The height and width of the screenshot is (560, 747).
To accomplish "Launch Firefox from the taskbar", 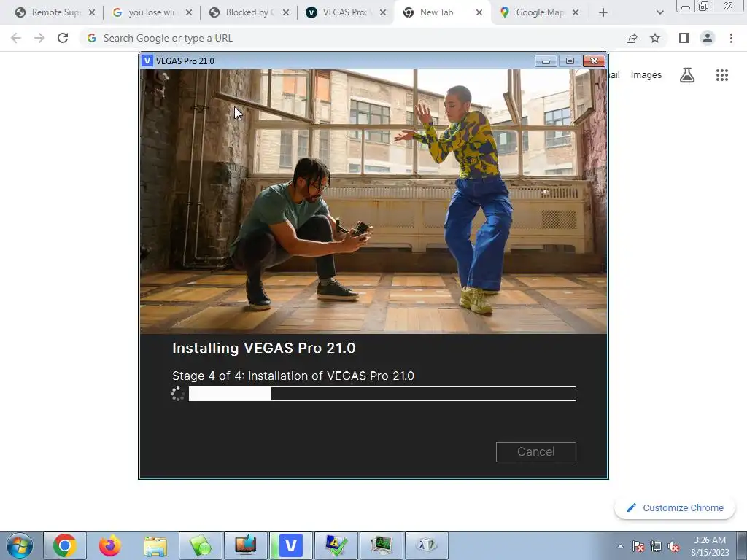I will coord(109,545).
